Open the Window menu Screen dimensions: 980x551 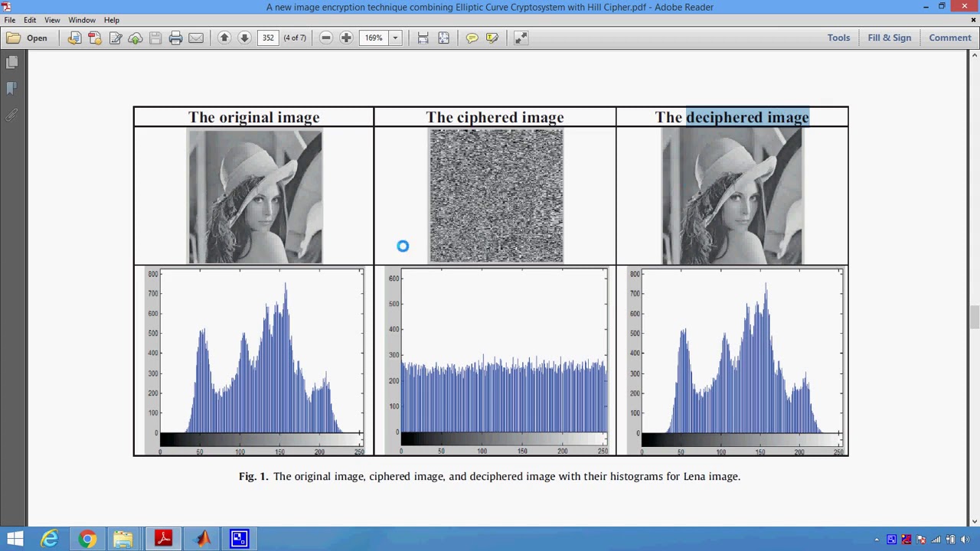click(x=82, y=20)
